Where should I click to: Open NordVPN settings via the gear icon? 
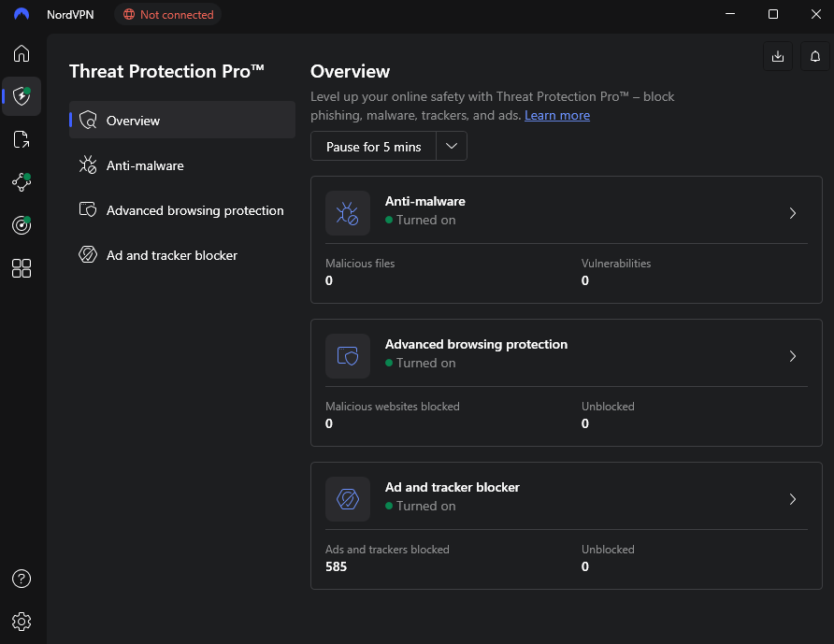point(21,621)
